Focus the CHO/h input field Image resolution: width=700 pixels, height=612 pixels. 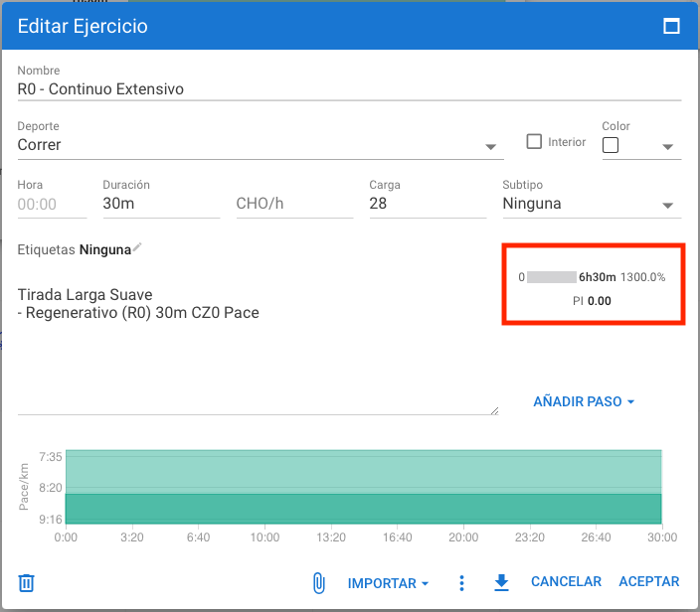tap(293, 204)
